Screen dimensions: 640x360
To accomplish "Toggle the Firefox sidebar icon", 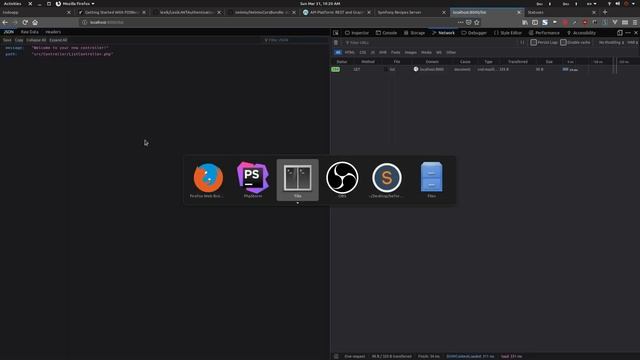I will tap(535, 22).
